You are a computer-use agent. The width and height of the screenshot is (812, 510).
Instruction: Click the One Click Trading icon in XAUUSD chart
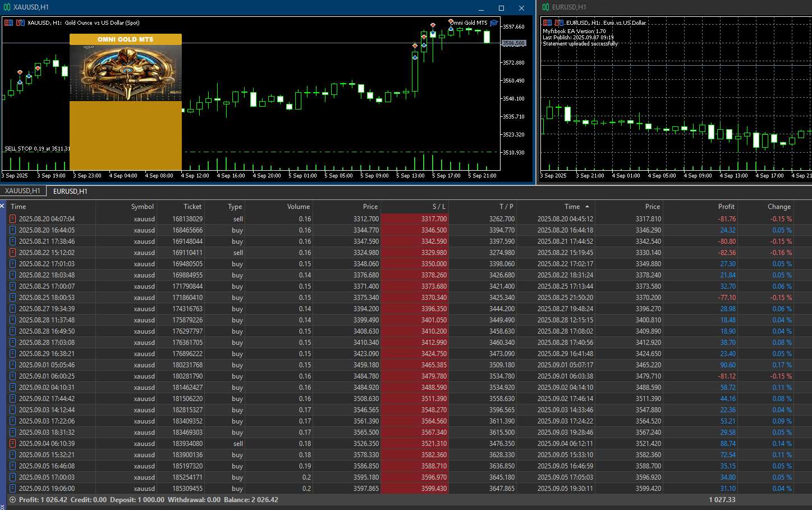8,23
